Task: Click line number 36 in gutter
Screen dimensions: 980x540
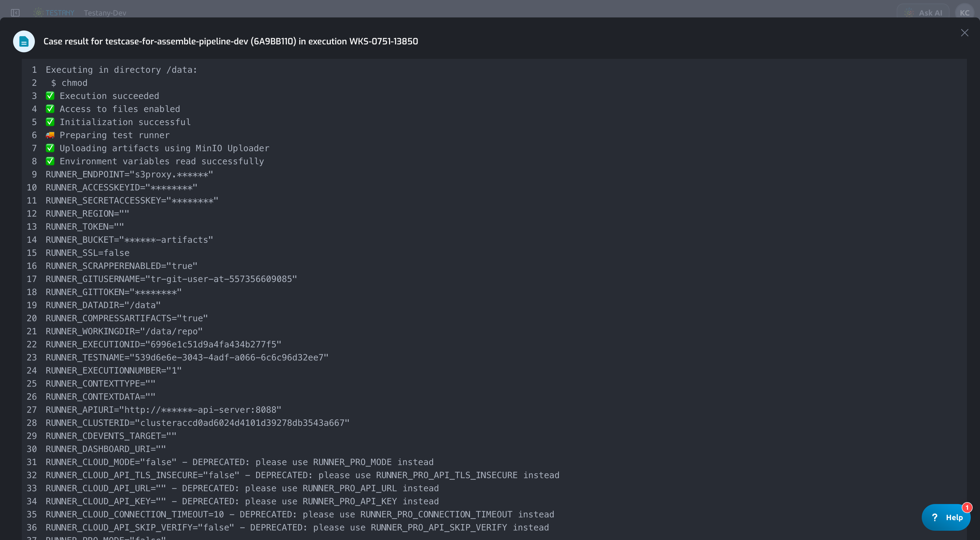Action: pyautogui.click(x=32, y=527)
